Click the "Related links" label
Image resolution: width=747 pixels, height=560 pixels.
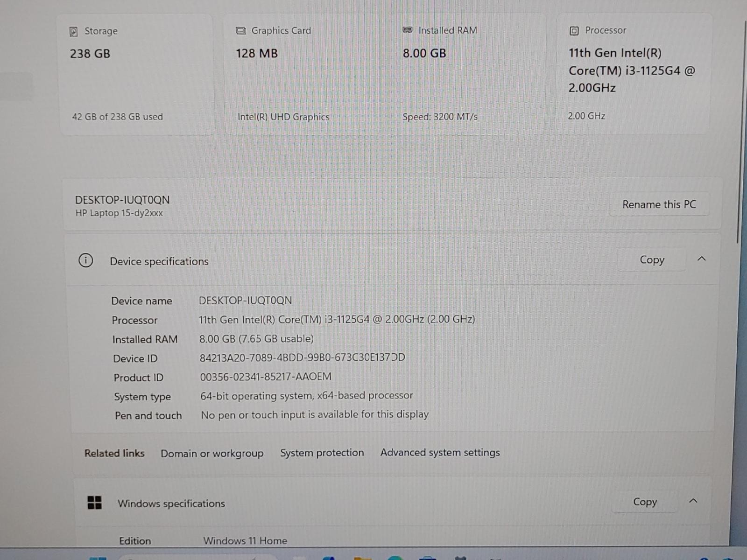tap(114, 453)
